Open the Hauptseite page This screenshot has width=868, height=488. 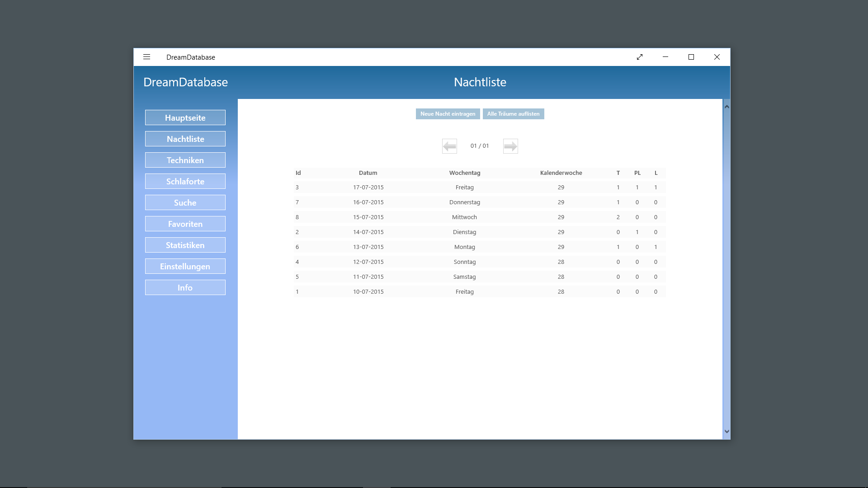pos(185,117)
